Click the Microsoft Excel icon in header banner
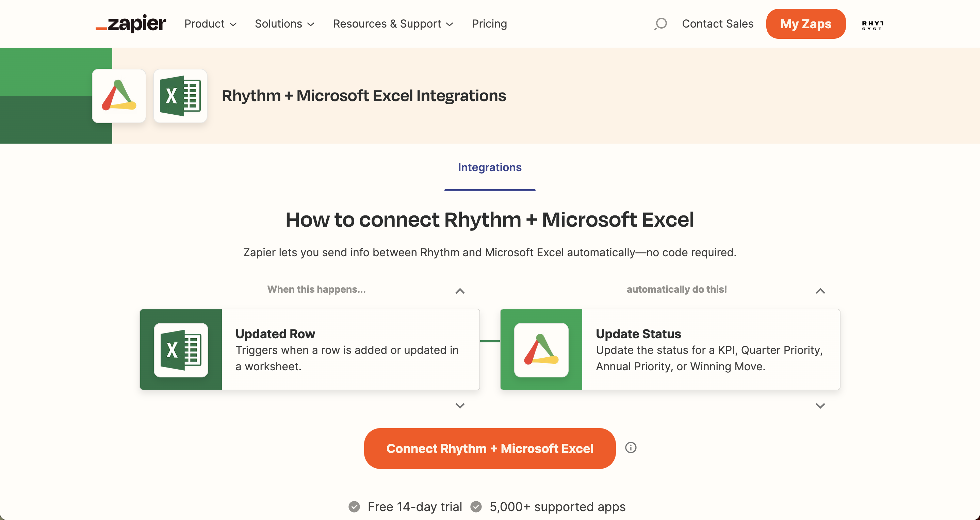The height and width of the screenshot is (520, 980). (180, 96)
